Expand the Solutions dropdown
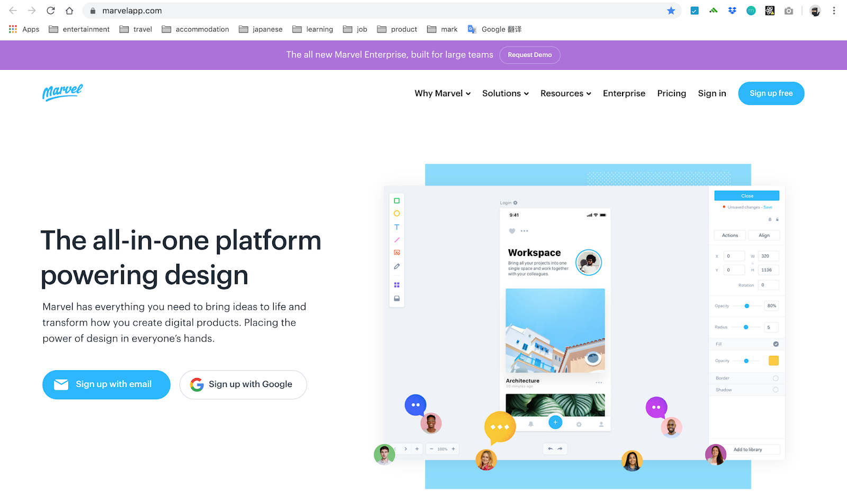 [x=506, y=93]
